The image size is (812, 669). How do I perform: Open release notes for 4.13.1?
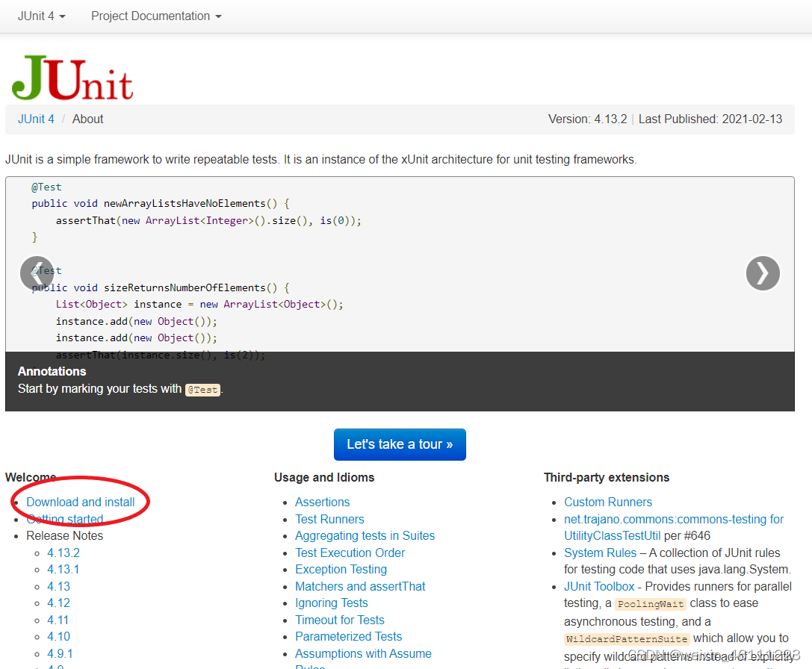(63, 569)
